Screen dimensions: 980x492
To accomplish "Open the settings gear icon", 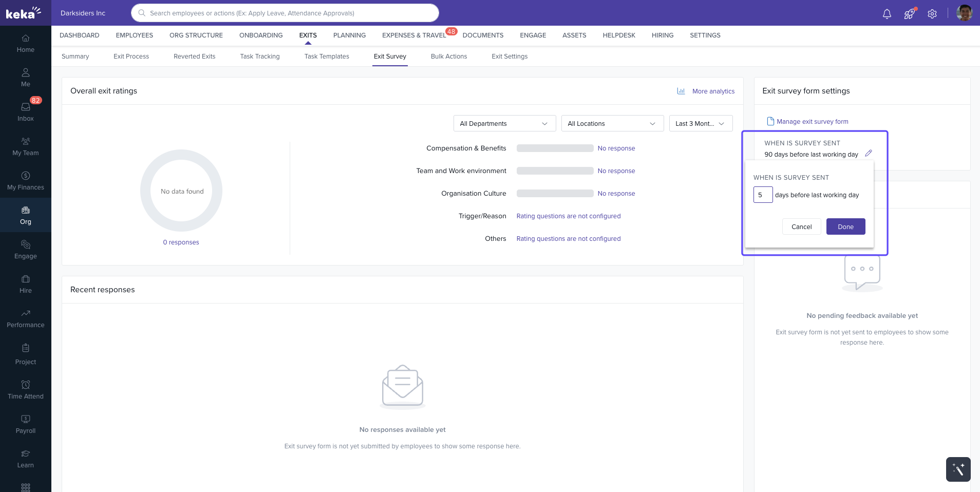I will pyautogui.click(x=932, y=14).
